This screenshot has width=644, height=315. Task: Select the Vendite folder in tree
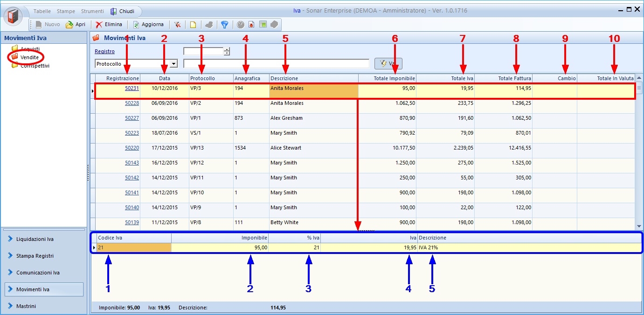click(x=29, y=57)
